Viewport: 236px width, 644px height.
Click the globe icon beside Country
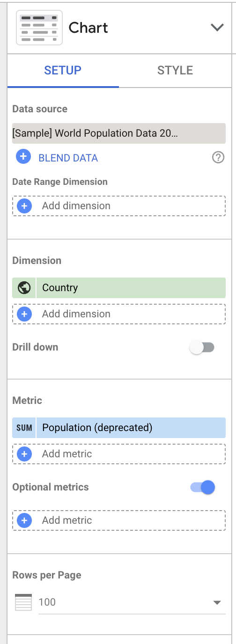click(x=24, y=288)
